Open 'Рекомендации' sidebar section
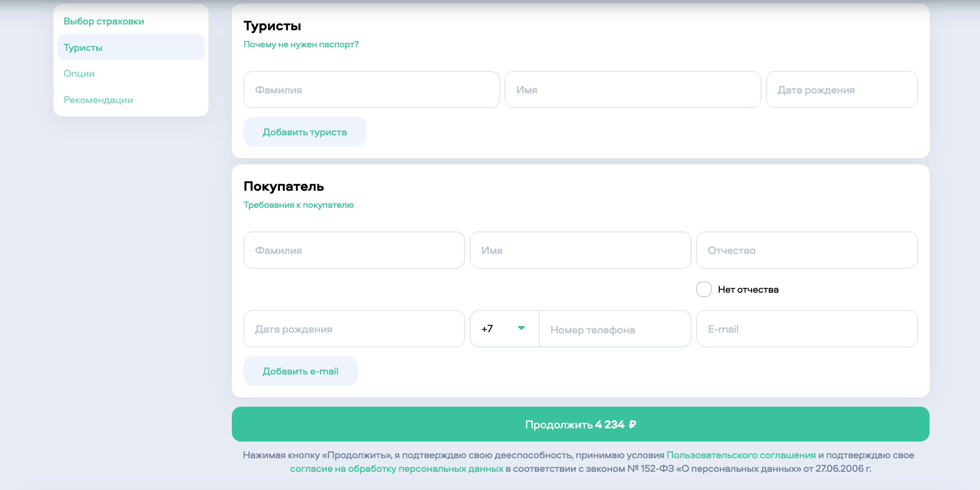This screenshot has width=980, height=490. click(98, 100)
